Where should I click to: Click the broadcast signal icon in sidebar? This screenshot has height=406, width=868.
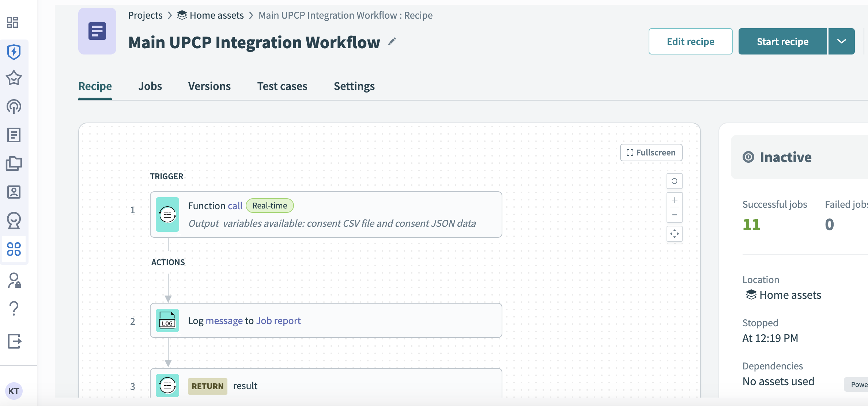click(14, 106)
